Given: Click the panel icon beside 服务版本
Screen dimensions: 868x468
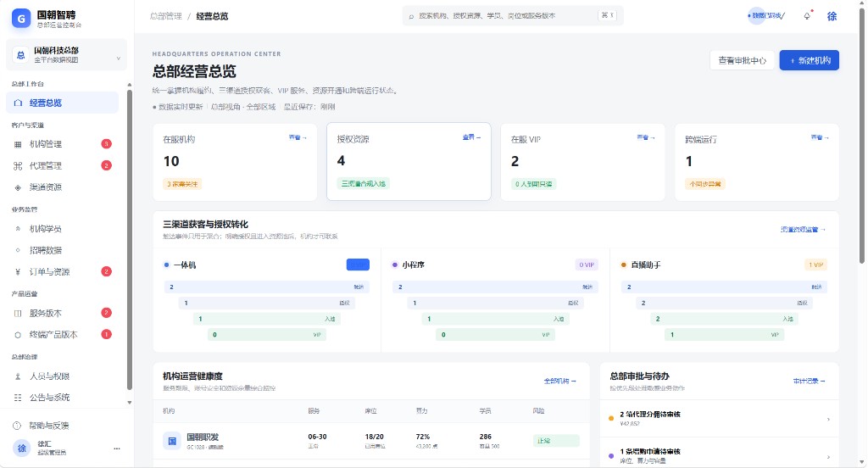Looking at the screenshot, I should pyautogui.click(x=18, y=314).
